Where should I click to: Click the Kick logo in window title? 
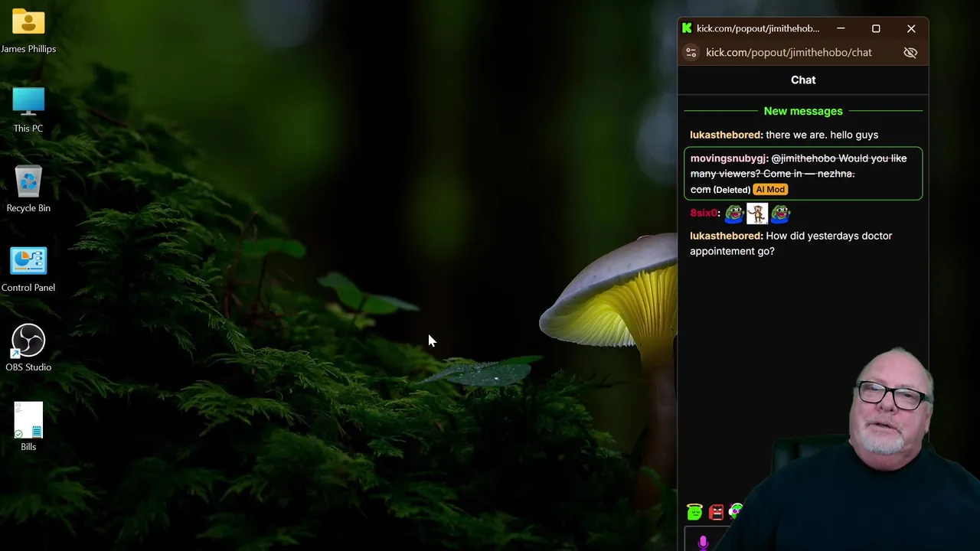click(x=687, y=28)
